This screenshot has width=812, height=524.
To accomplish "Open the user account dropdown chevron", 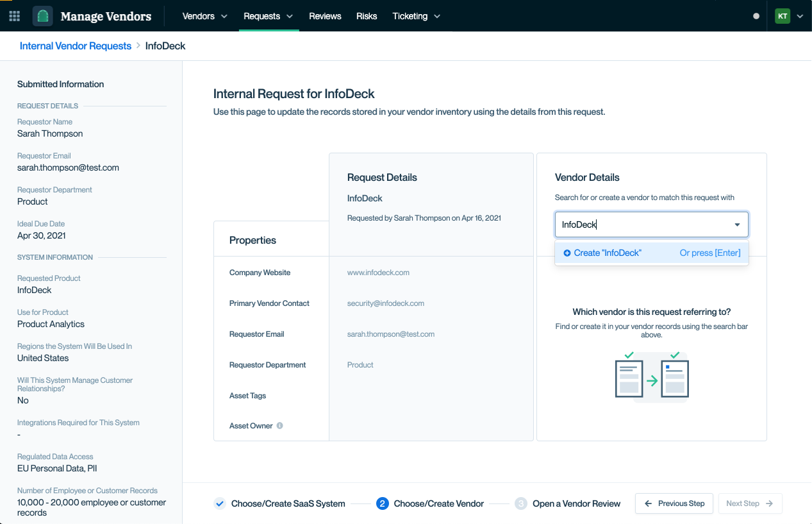I will [800, 17].
